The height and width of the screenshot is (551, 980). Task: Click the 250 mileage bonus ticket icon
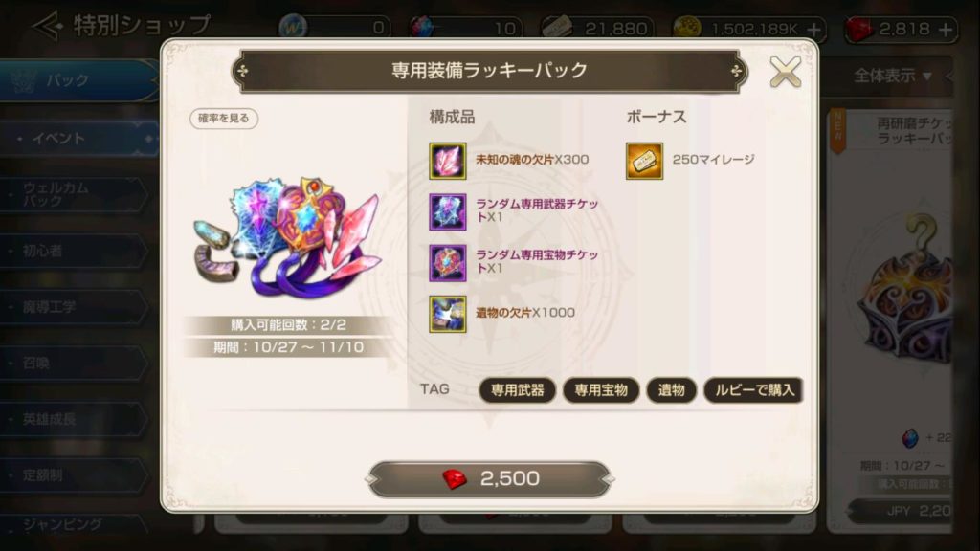pos(644,161)
